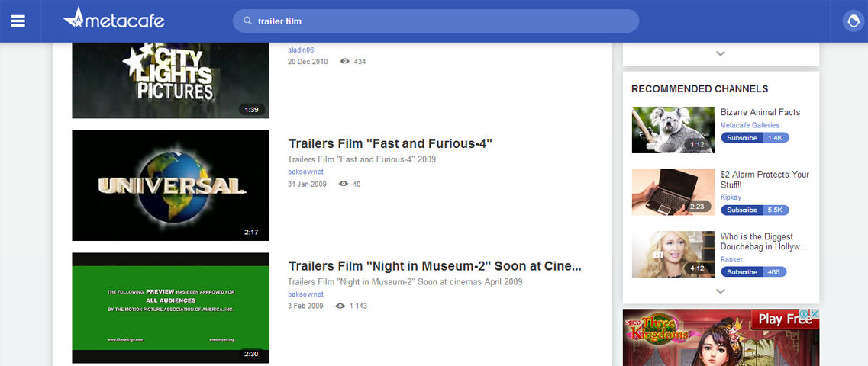Open the user profile avatar icon
868x366 pixels.
pyautogui.click(x=853, y=21)
